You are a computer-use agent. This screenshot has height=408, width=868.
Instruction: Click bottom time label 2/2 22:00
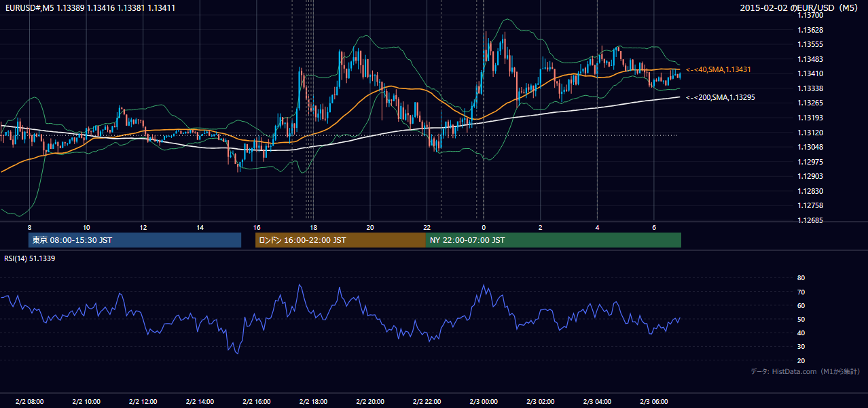coord(427,401)
